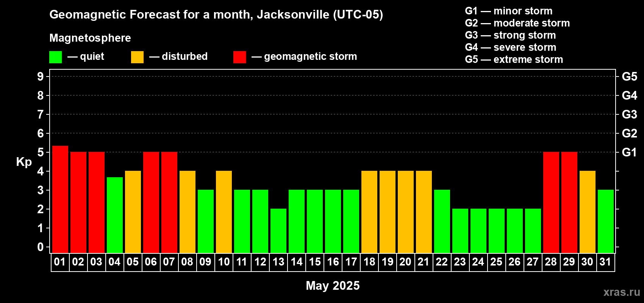Screen dimensions: 644x303
Task: Click date label 26 on the x-axis
Action: click(514, 262)
